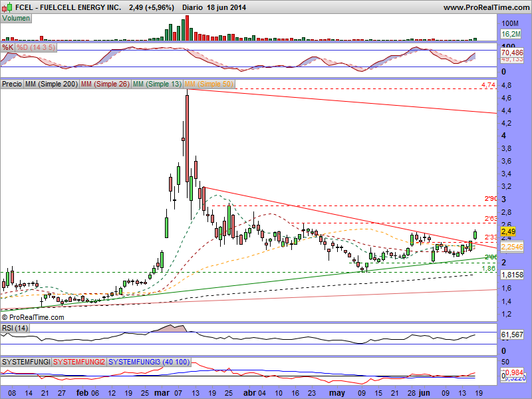
Task: Click the 2,49 (+5,96%) price change text
Action: (x=152, y=7)
